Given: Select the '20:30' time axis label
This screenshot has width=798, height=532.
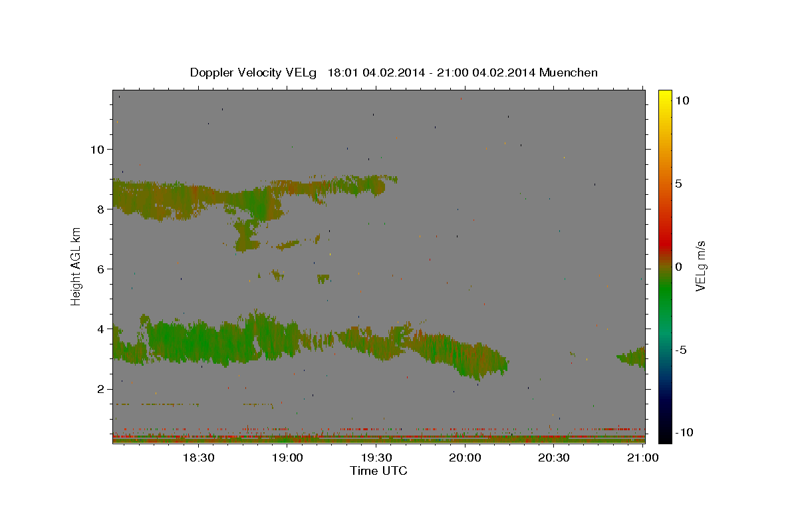Looking at the screenshot, I should click(554, 458).
